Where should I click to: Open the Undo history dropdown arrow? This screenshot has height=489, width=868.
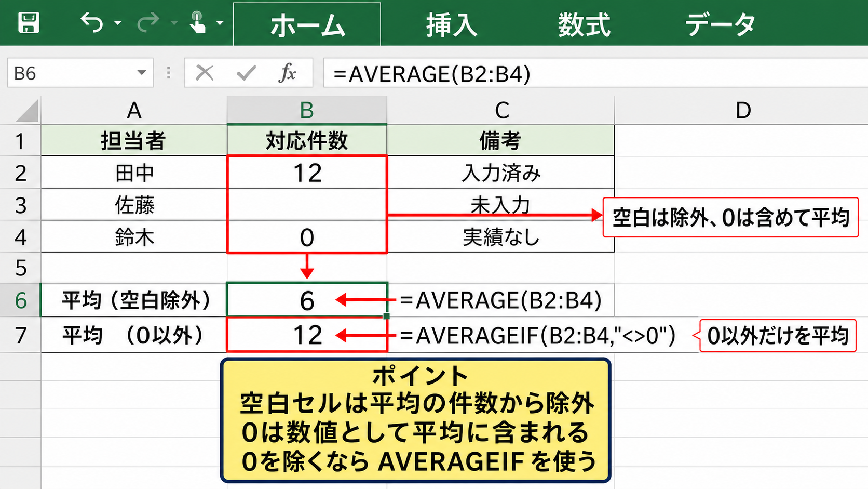(118, 23)
